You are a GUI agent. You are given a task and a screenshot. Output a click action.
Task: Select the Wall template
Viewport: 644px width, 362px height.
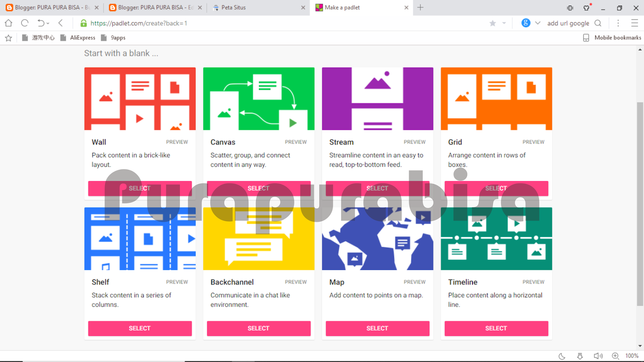[x=140, y=188]
